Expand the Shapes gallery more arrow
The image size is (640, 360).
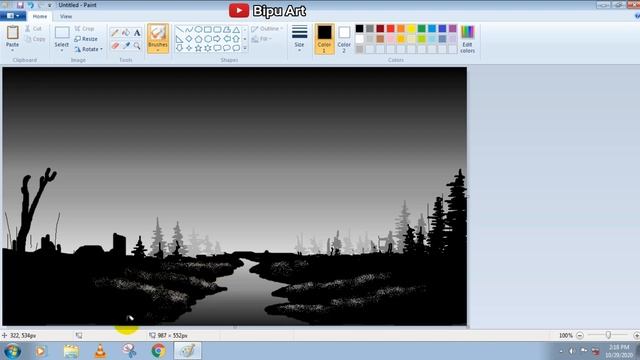pos(245,48)
